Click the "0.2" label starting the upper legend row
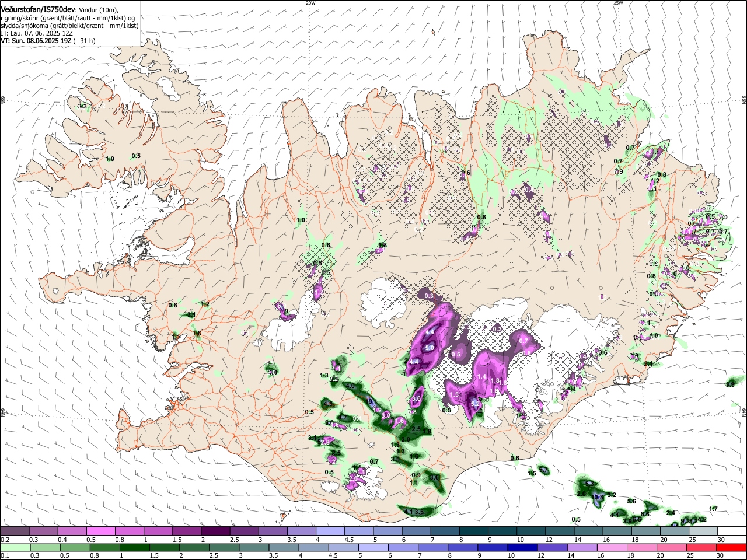747x560 pixels. pyautogui.click(x=5, y=540)
